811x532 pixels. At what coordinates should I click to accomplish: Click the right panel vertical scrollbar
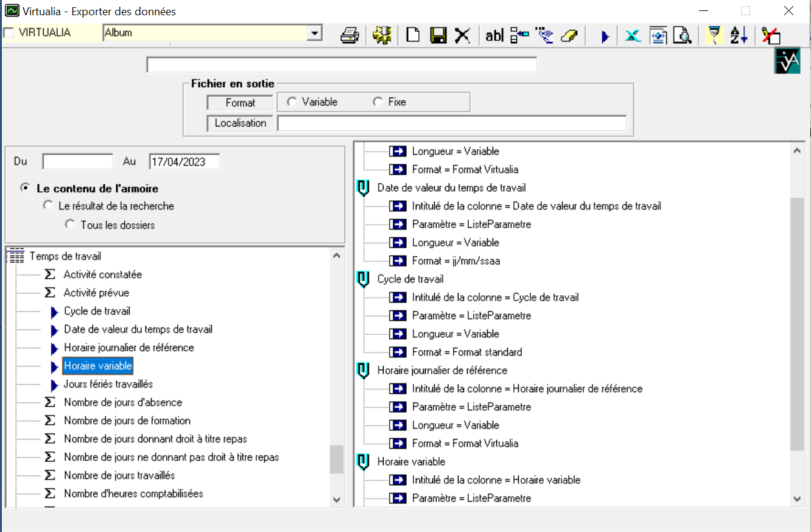click(x=798, y=324)
